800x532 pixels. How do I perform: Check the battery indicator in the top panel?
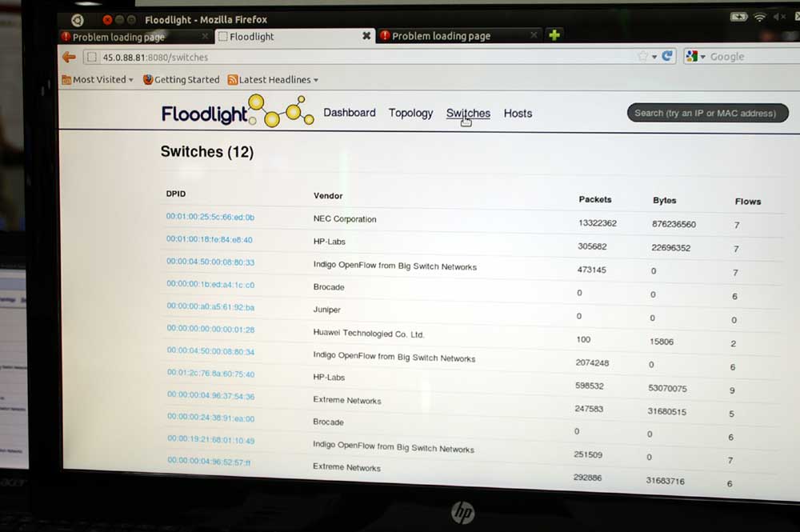738,17
